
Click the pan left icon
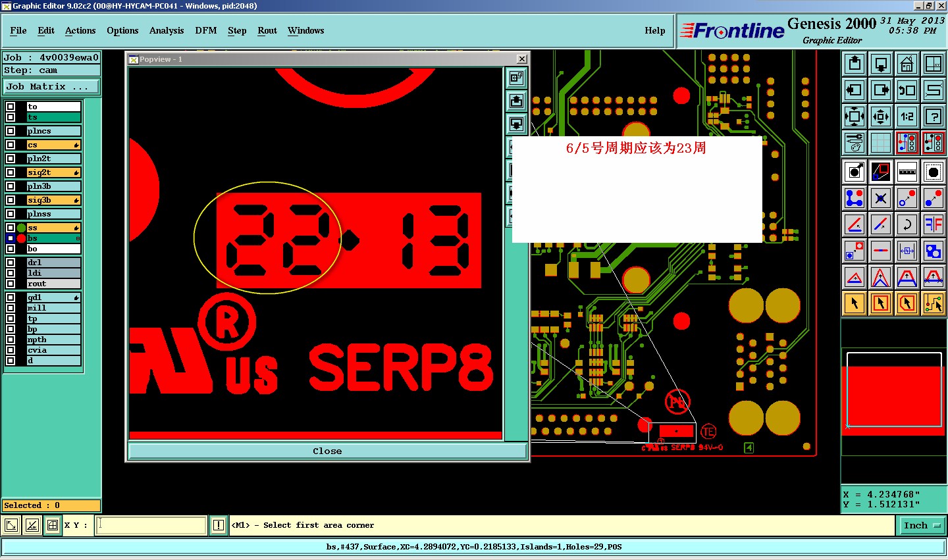pos(855,90)
